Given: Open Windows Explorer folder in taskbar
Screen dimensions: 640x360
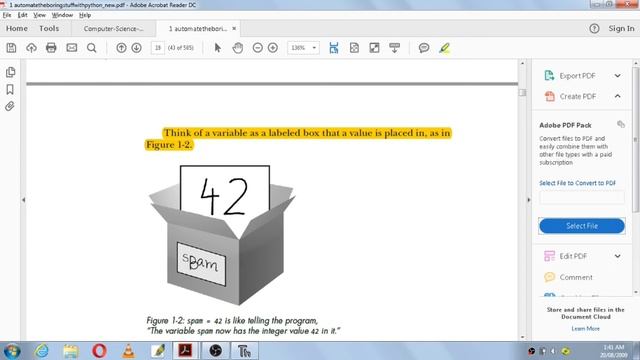Looking at the screenshot, I should tap(71, 351).
